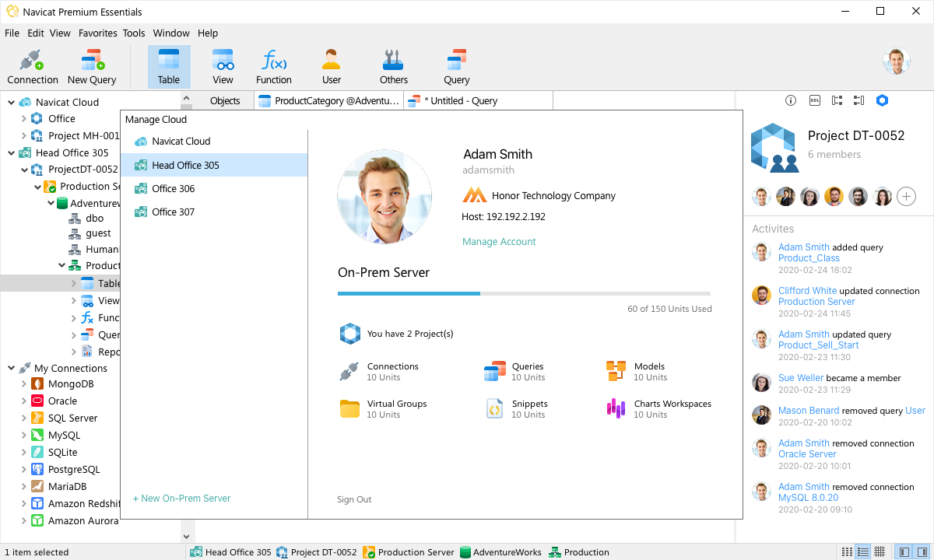Image resolution: width=934 pixels, height=560 pixels.
Task: Click Sign Out
Action: [x=354, y=499]
